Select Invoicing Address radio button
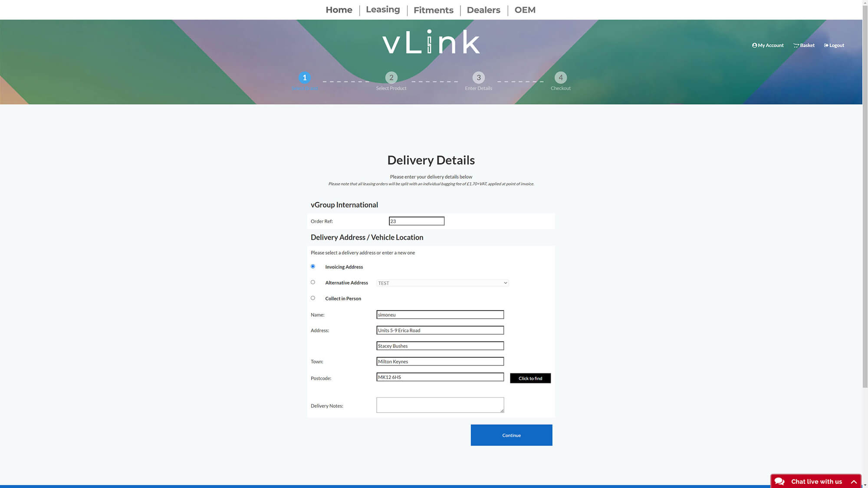 [x=312, y=266]
